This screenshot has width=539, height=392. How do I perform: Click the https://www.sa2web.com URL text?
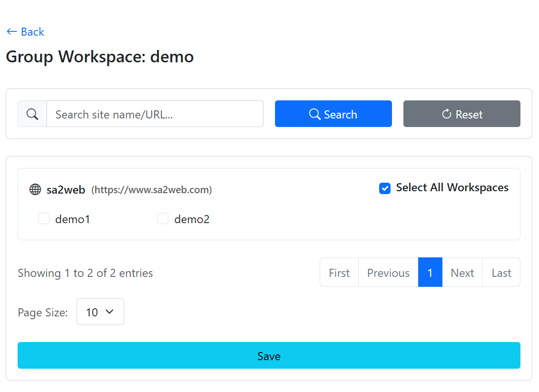tap(152, 190)
